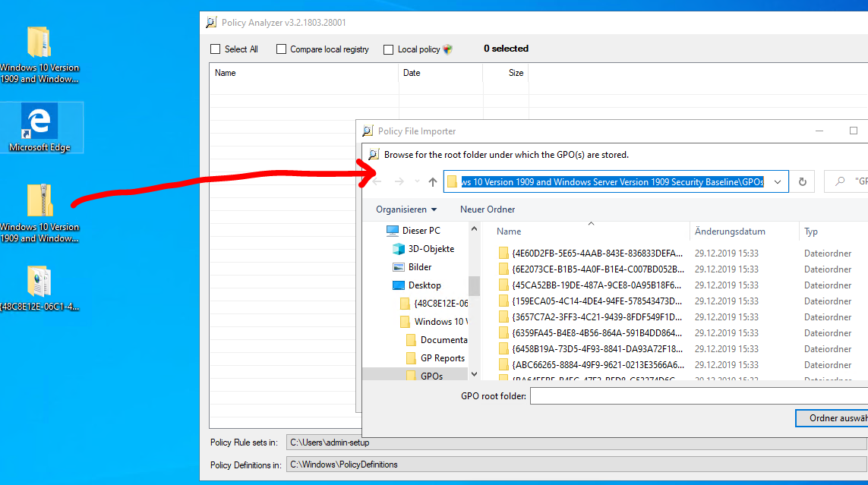Viewport: 868px width, 485px height.
Task: Click the navigation pane scrollbar thumb
Action: pos(474,286)
